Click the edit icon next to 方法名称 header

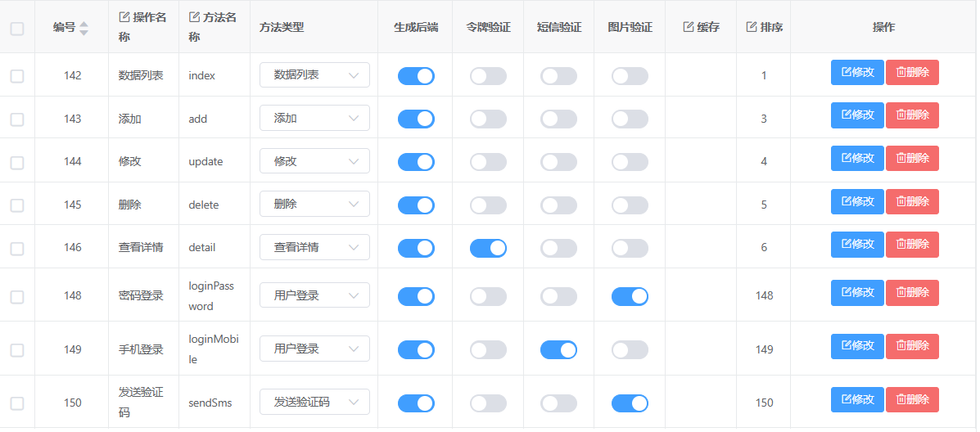(194, 17)
